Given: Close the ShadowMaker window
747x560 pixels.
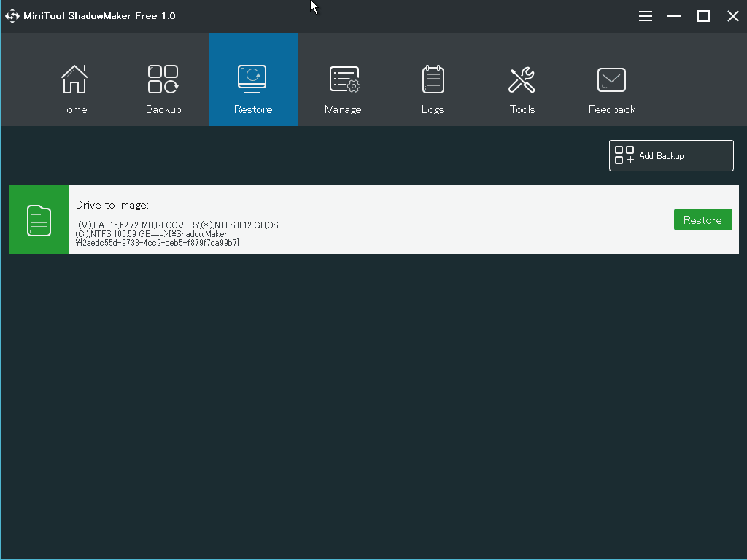Looking at the screenshot, I should [x=732, y=16].
